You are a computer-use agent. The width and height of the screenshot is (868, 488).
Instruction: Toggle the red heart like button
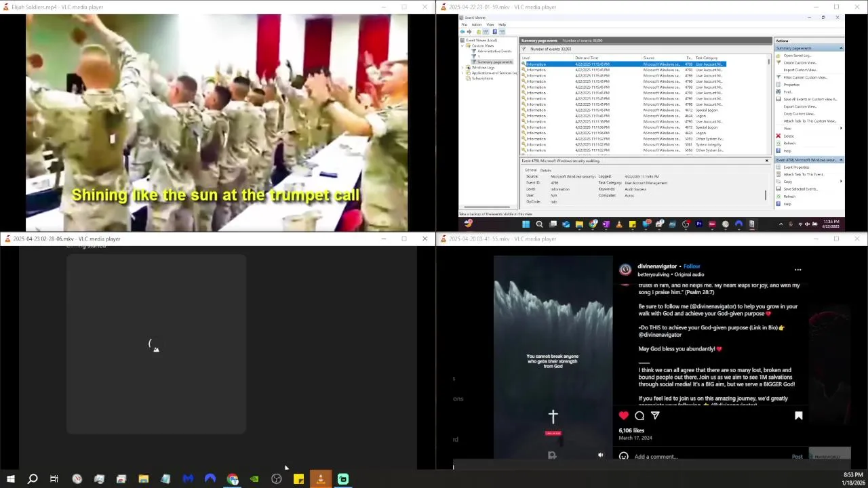[x=624, y=415]
